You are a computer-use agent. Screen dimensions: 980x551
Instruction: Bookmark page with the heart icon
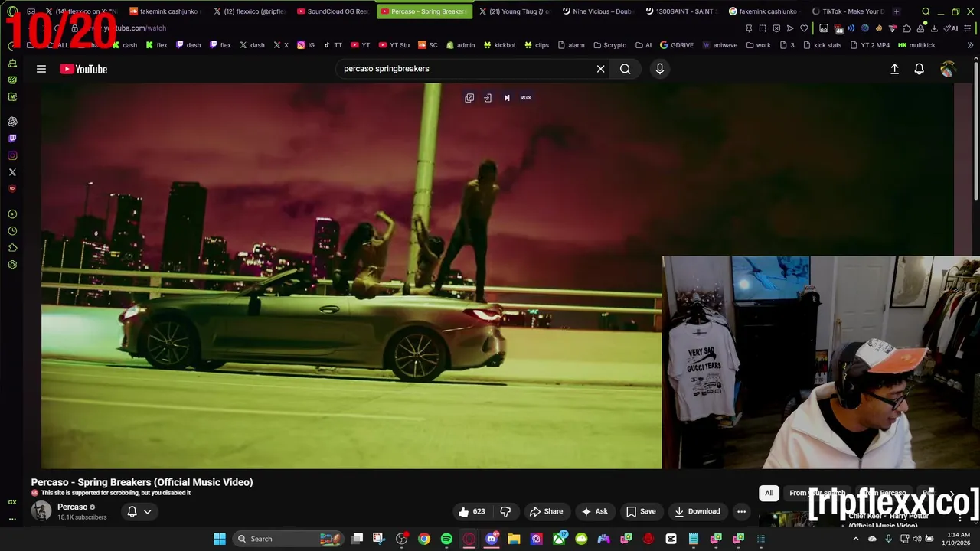[x=804, y=28]
